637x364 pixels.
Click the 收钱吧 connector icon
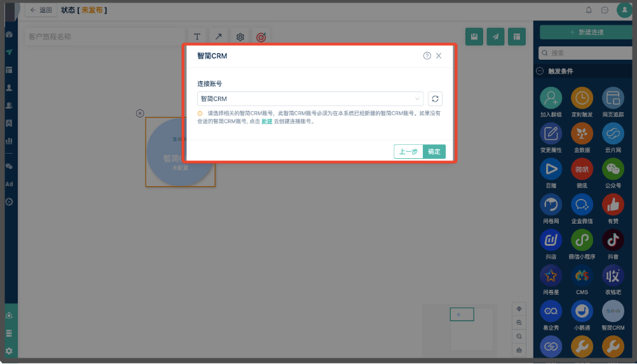click(x=613, y=276)
